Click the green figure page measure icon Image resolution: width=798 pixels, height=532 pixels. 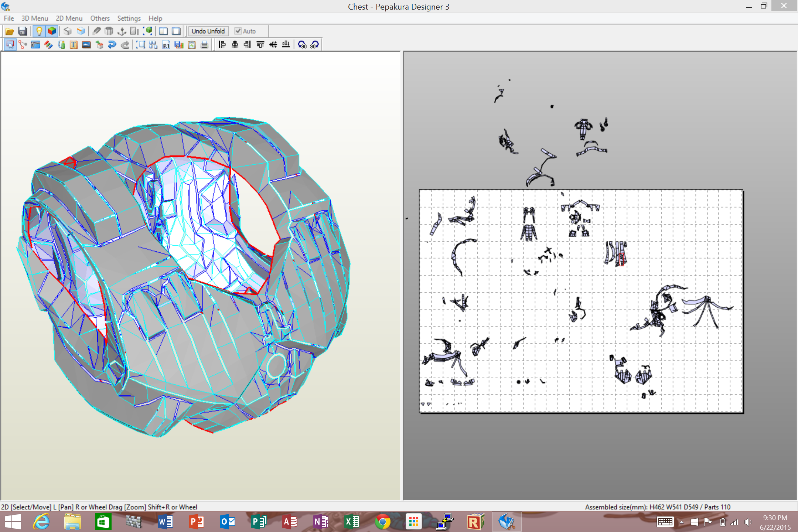point(61,45)
